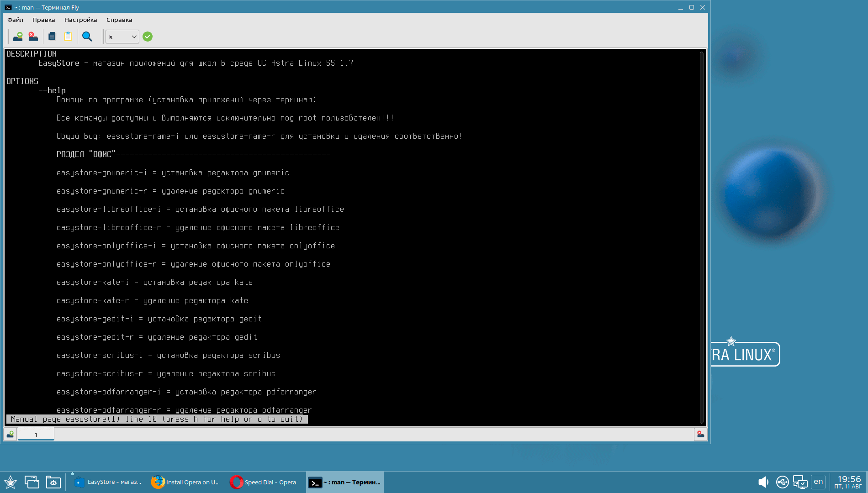Toggle the en keyboard layout indicator

click(818, 482)
